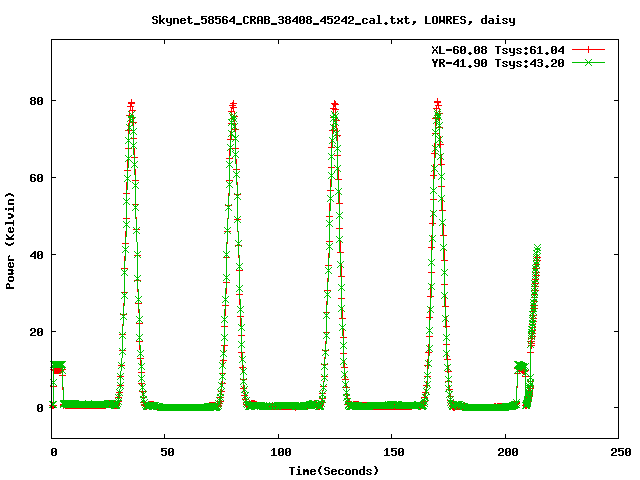Click the Time(Seconds) x-axis label

point(334,469)
